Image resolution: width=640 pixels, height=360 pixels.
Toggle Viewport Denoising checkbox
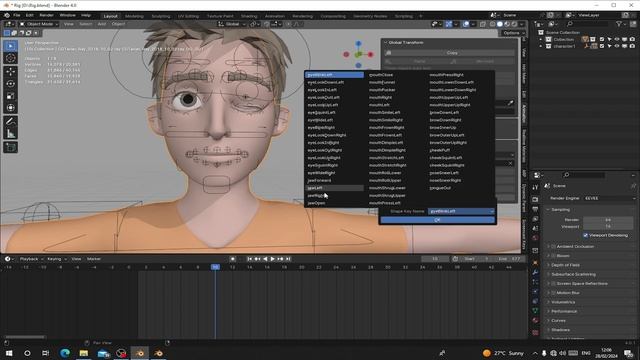[x=586, y=235]
